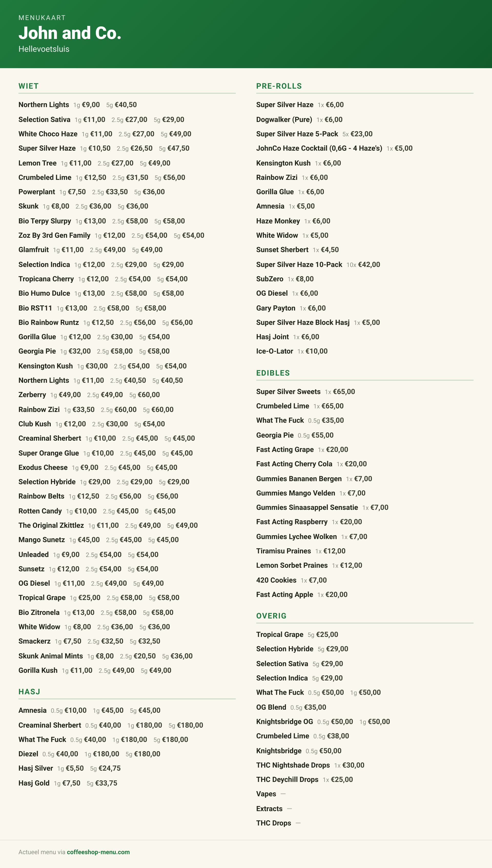Click the Zoz By 3rd Gen Family item
Image resolution: width=492 pixels, height=868 pixels.
(54, 235)
